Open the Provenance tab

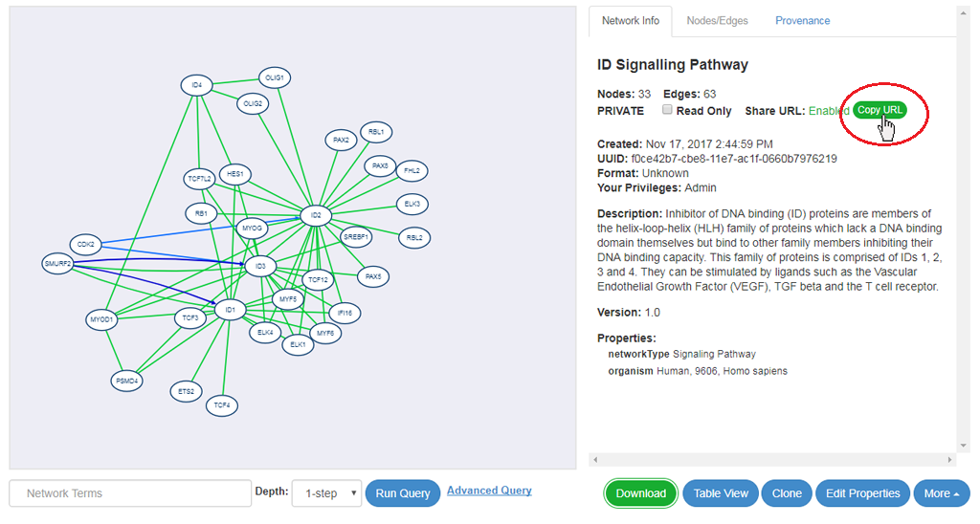pyautogui.click(x=803, y=21)
